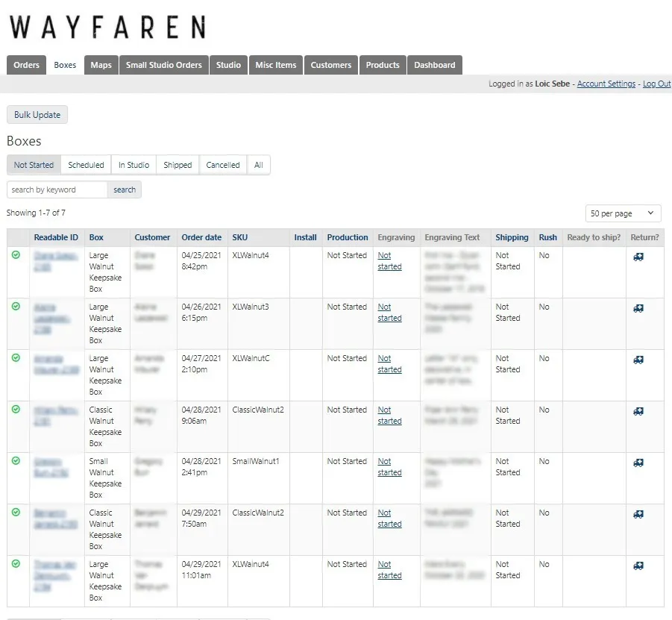Image resolution: width=672 pixels, height=620 pixels.
Task: Open Not started engraving link in 11:01am row
Action: click(x=389, y=569)
